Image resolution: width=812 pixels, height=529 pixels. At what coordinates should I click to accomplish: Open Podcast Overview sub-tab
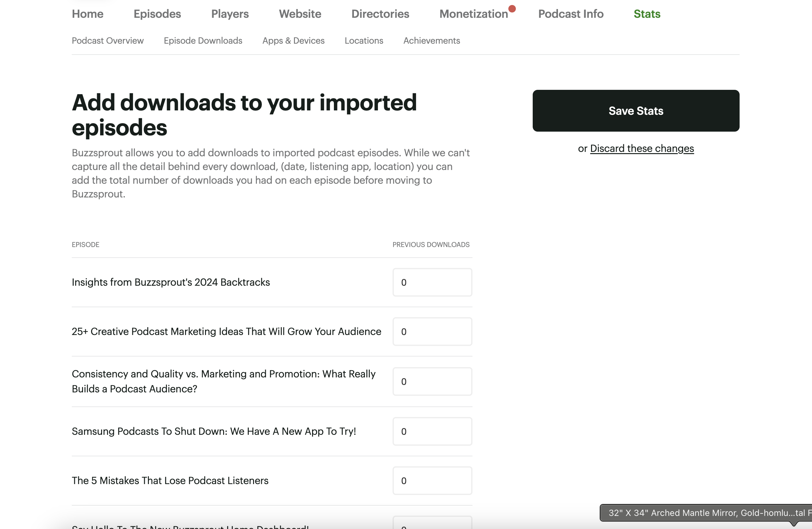[107, 41]
